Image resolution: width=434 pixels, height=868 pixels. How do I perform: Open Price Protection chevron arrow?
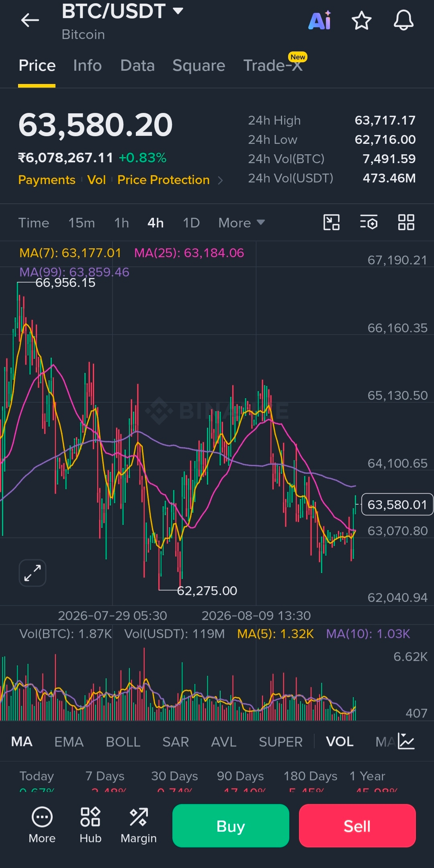220,180
